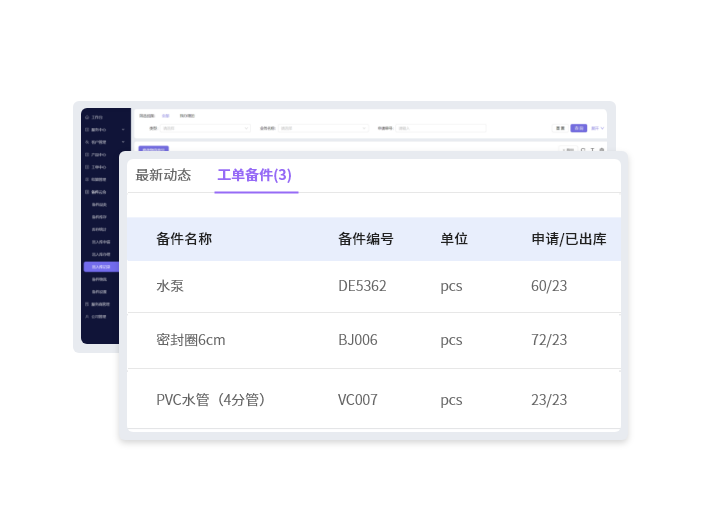Select the 密封圈6cm row name
Viewport: 716px width, 513px height.
pyautogui.click(x=191, y=340)
